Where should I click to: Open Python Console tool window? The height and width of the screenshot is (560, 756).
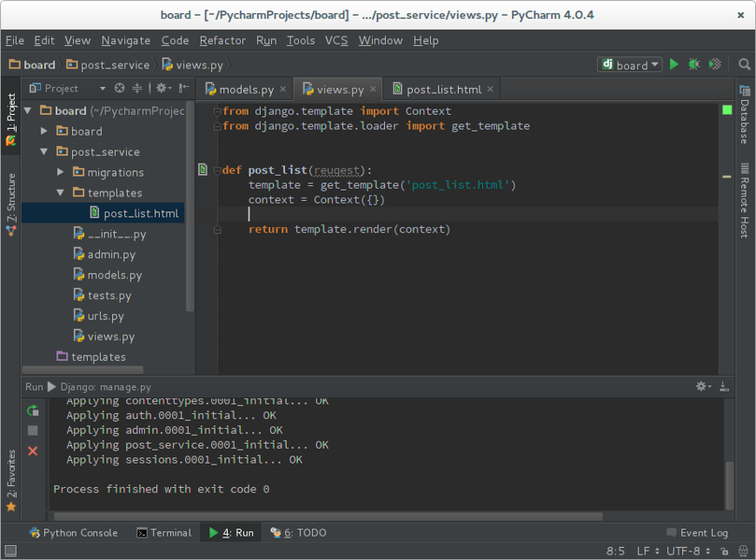pos(74,533)
